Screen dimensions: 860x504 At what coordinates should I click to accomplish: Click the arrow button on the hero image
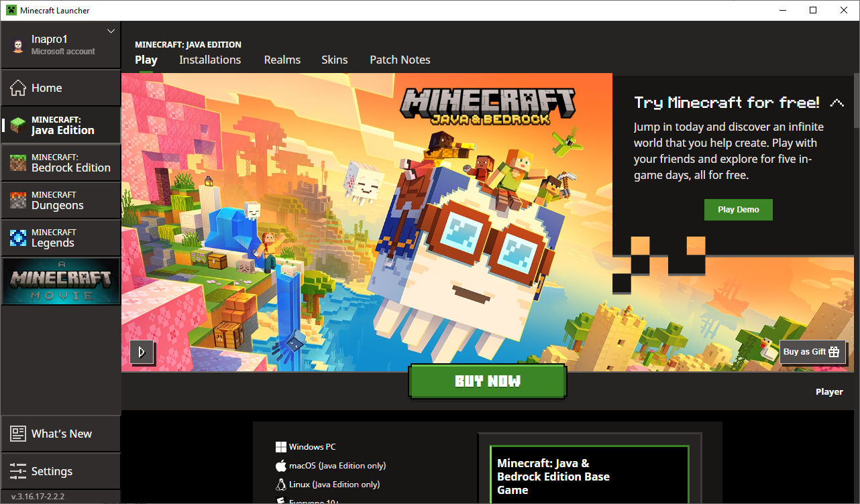click(142, 352)
